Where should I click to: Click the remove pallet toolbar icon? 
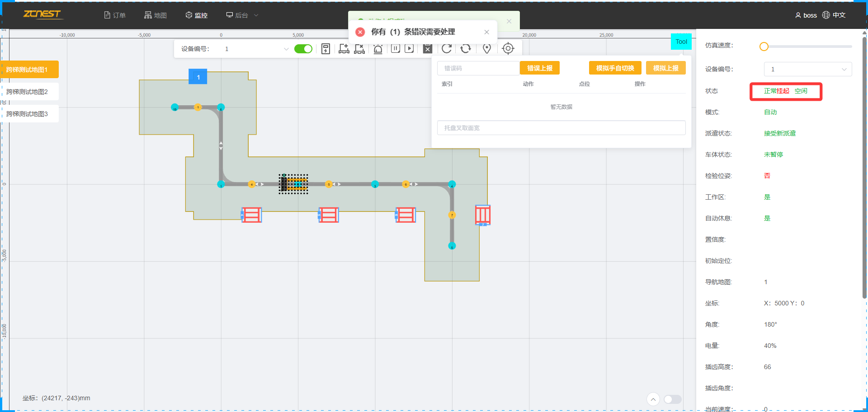[359, 49]
